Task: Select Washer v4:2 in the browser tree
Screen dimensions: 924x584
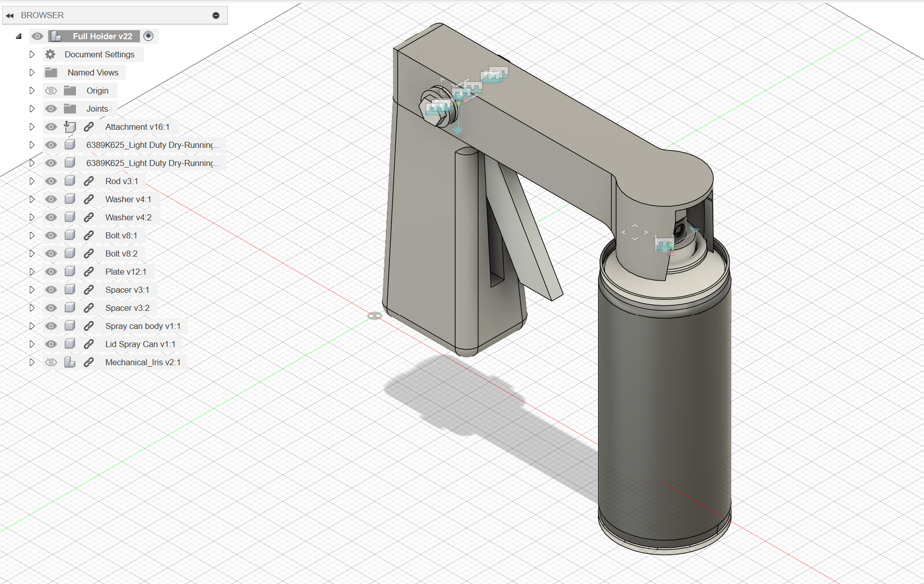Action: [x=128, y=217]
